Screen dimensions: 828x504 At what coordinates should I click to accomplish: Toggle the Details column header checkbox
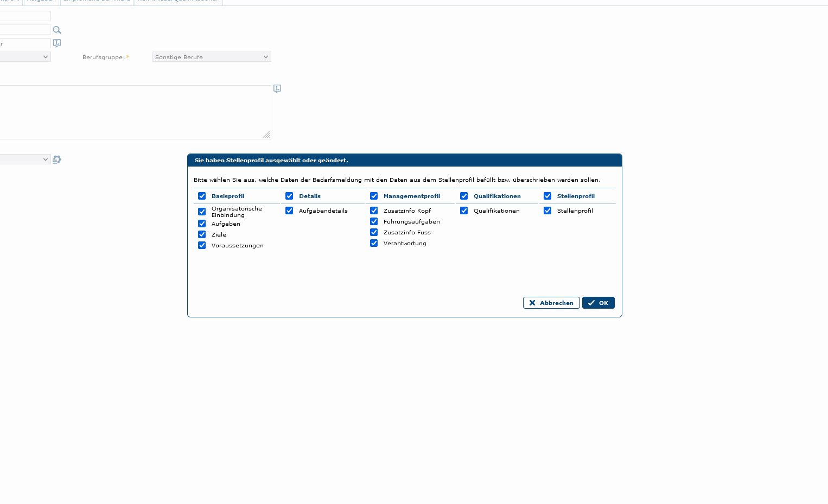(289, 196)
